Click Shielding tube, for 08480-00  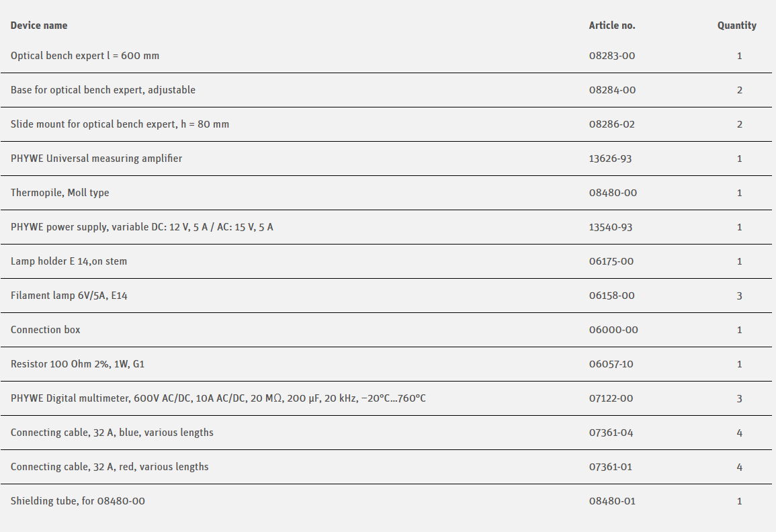pyautogui.click(x=78, y=501)
